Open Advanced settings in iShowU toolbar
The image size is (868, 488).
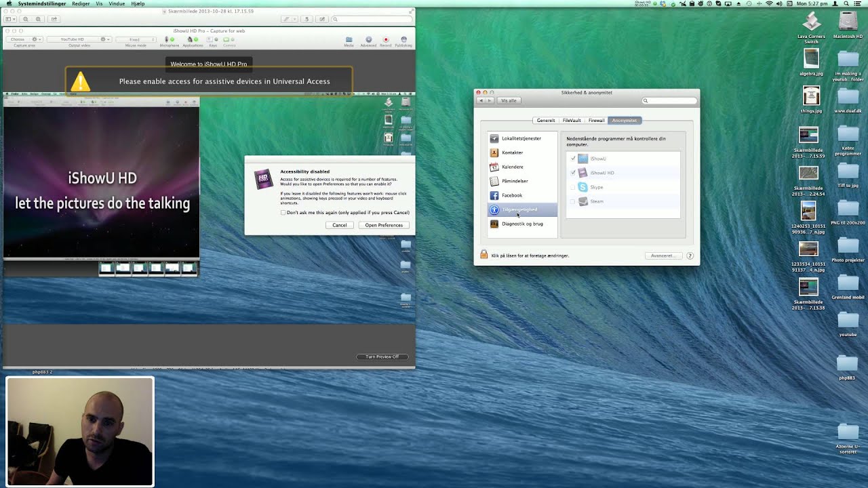(x=368, y=40)
